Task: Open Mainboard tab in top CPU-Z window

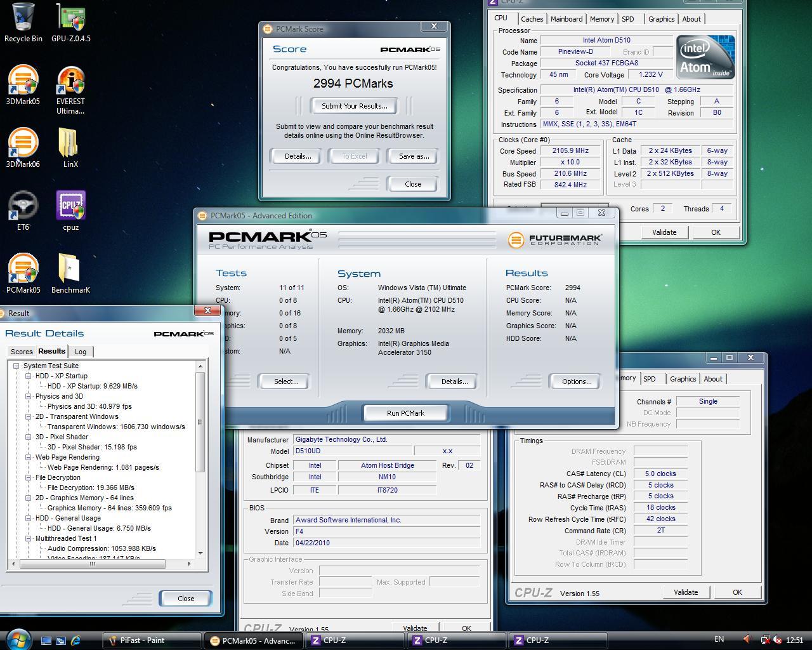Action: pos(566,19)
